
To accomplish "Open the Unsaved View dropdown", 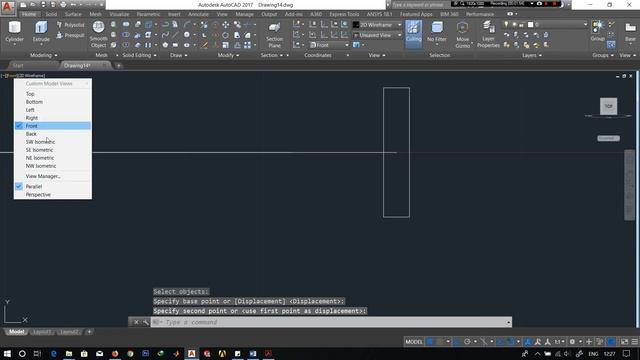I will tap(378, 36).
